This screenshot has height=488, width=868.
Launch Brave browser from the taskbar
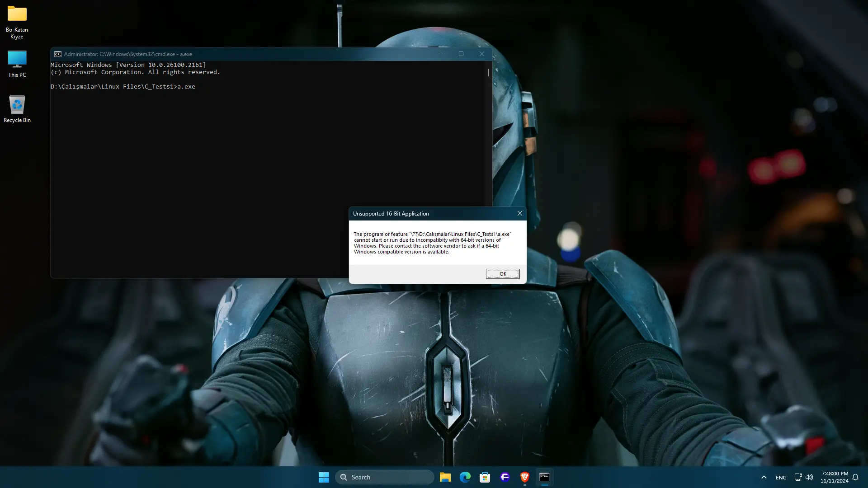click(x=525, y=477)
